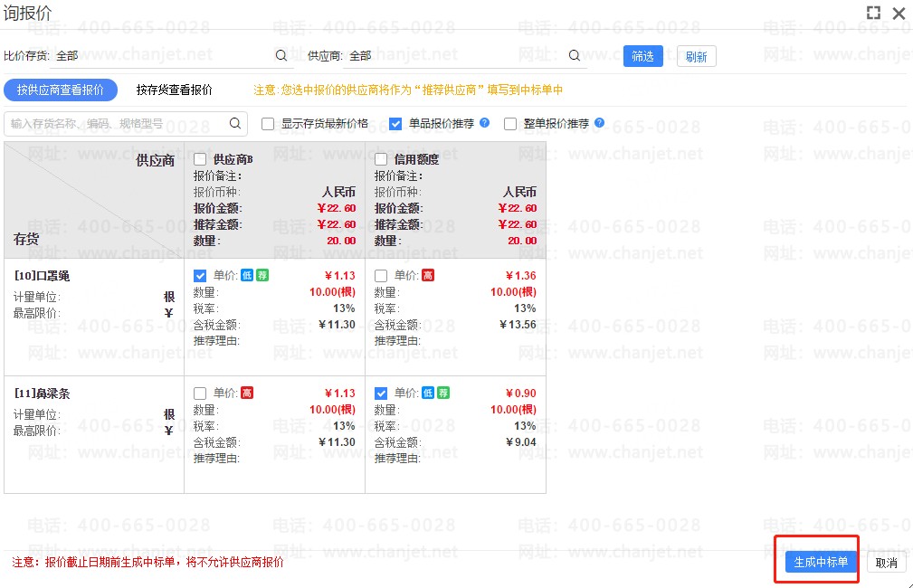Click the search icon in the 比价存货 field
This screenshot has height=588, width=913.
point(281,55)
